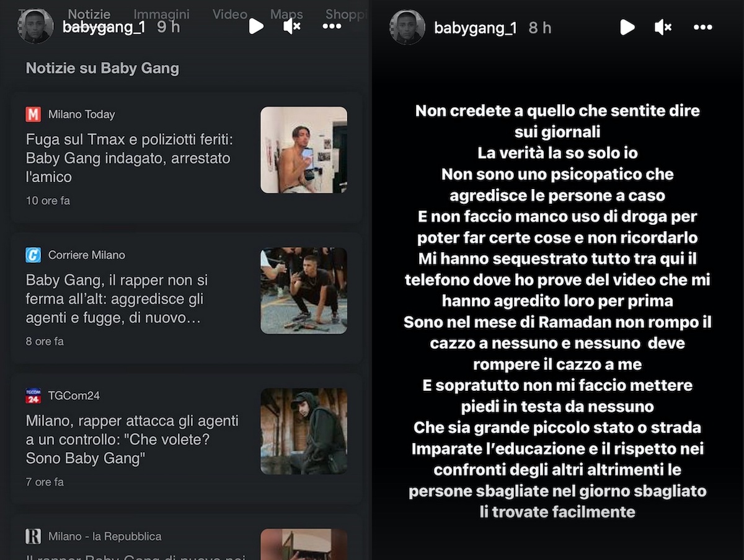Play the right story from 8 h
This screenshot has height=560, width=744.
(627, 27)
